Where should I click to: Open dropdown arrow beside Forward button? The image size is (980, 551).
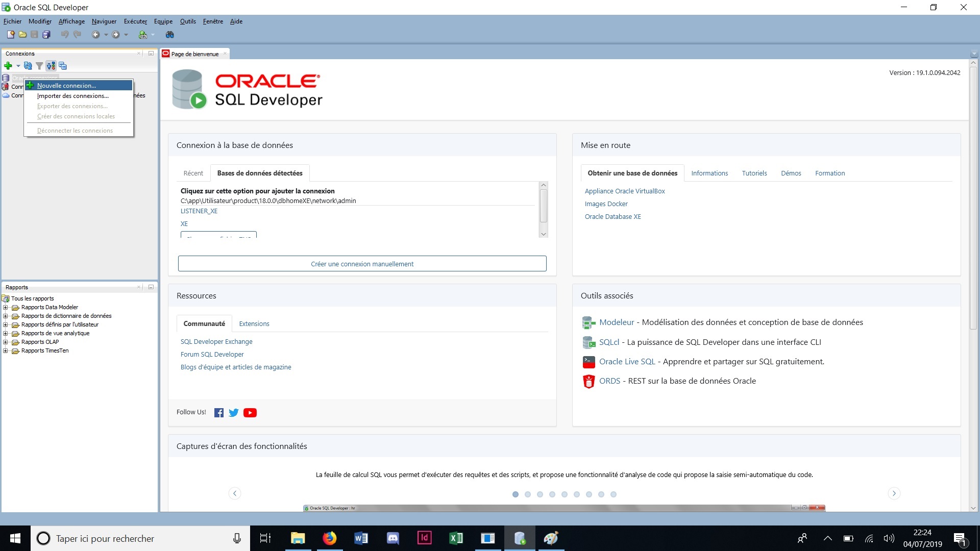[126, 35]
